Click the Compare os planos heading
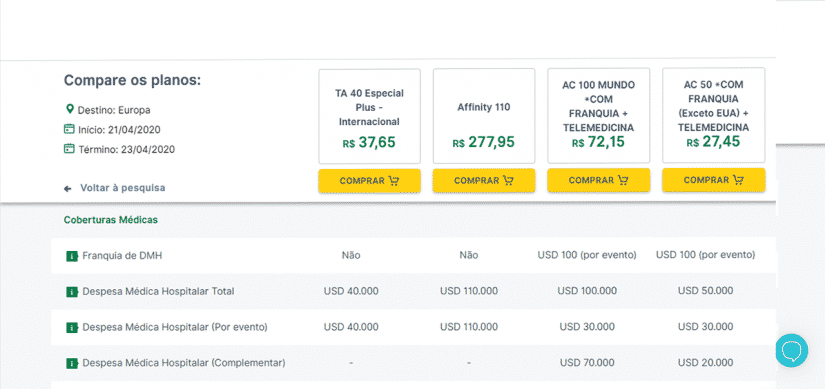This screenshot has width=825, height=389. [133, 81]
